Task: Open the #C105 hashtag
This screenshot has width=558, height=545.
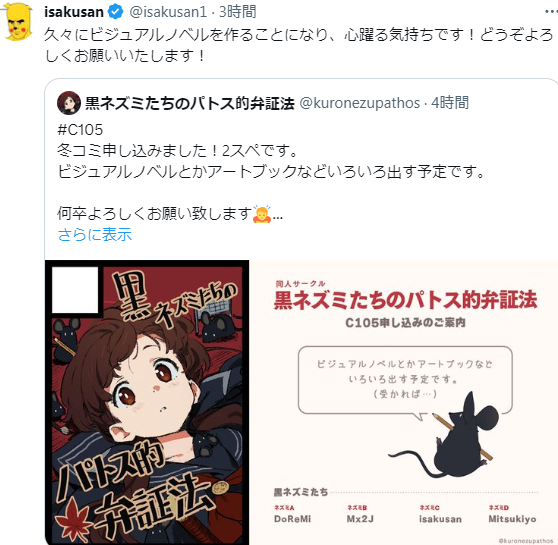Action: pos(80,130)
